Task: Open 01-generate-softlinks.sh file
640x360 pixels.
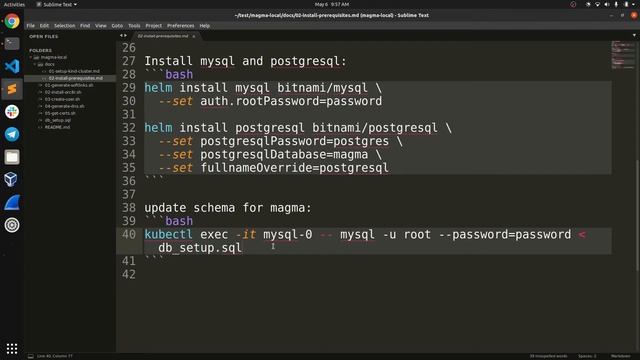Action: pyautogui.click(x=69, y=85)
